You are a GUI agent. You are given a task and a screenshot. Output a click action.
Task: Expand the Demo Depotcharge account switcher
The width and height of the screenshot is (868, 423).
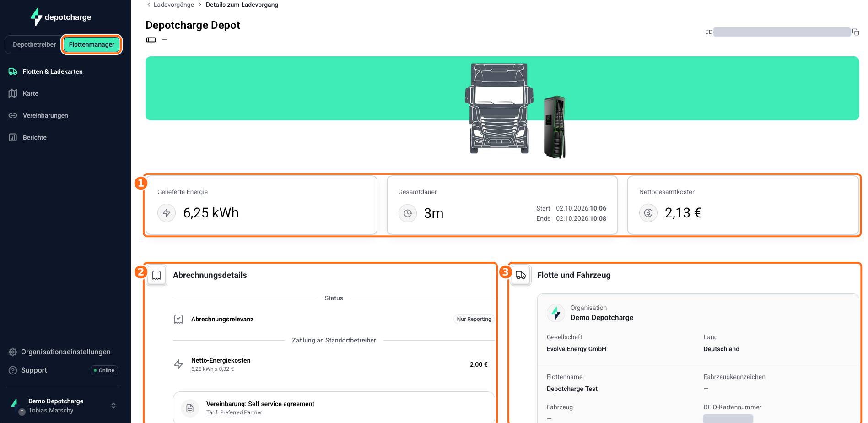[113, 406]
